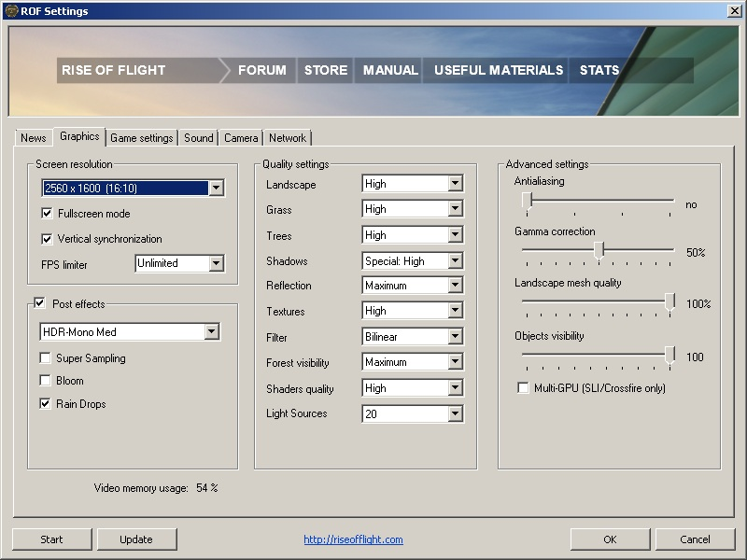Expand the HDR-Mono Med post effects dropdown

coord(130,332)
